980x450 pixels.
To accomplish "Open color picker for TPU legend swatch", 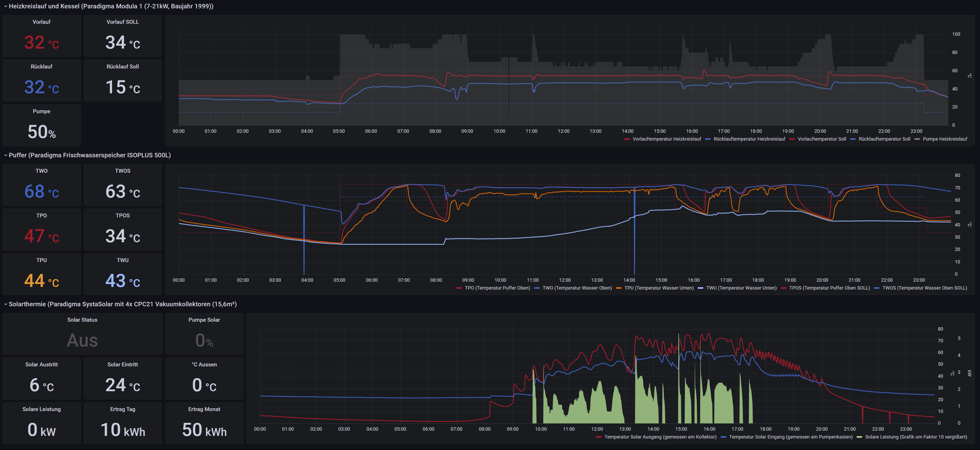I will tap(619, 288).
